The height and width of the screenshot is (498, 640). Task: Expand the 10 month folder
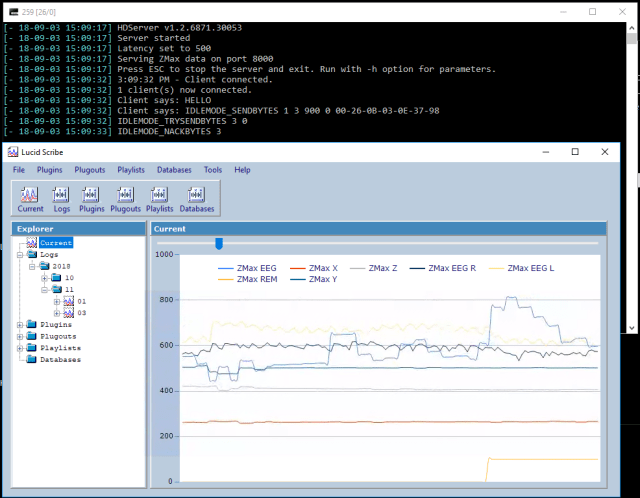click(44, 277)
